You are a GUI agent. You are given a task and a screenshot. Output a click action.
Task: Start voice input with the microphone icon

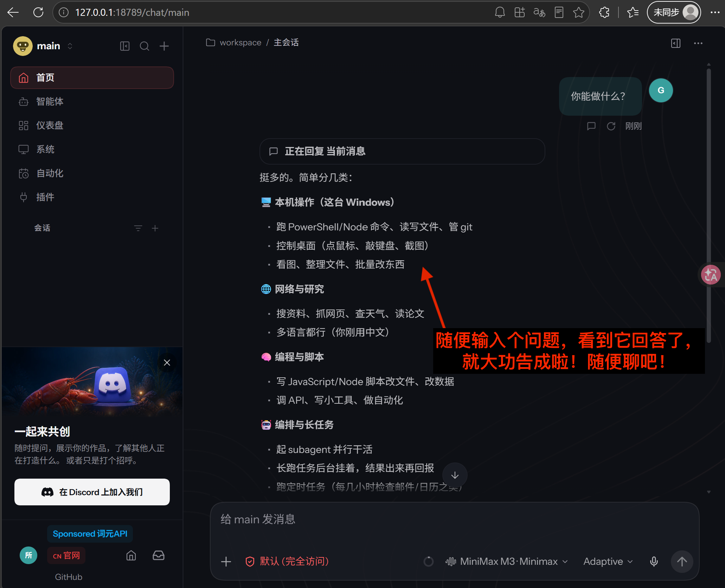(654, 562)
